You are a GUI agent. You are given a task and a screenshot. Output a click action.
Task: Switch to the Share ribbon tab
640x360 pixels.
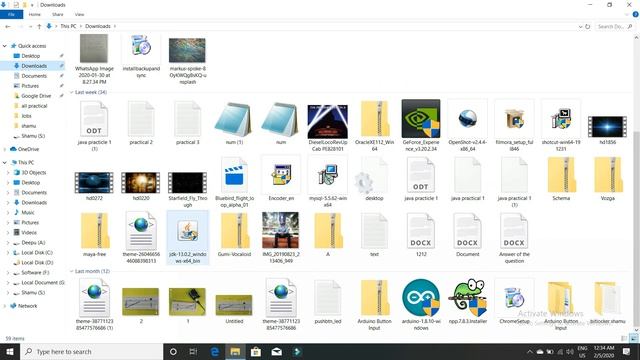click(58, 14)
